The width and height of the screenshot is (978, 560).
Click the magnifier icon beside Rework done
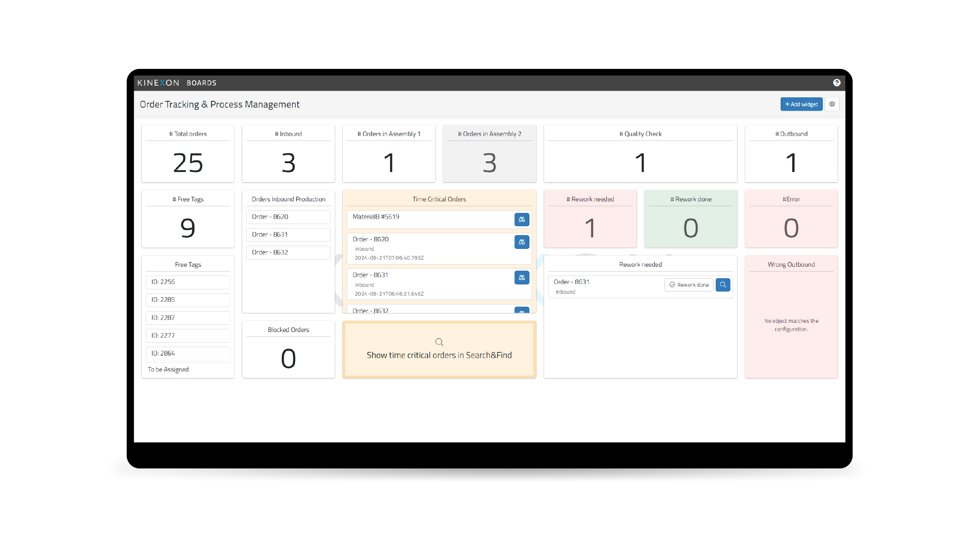pyautogui.click(x=723, y=284)
